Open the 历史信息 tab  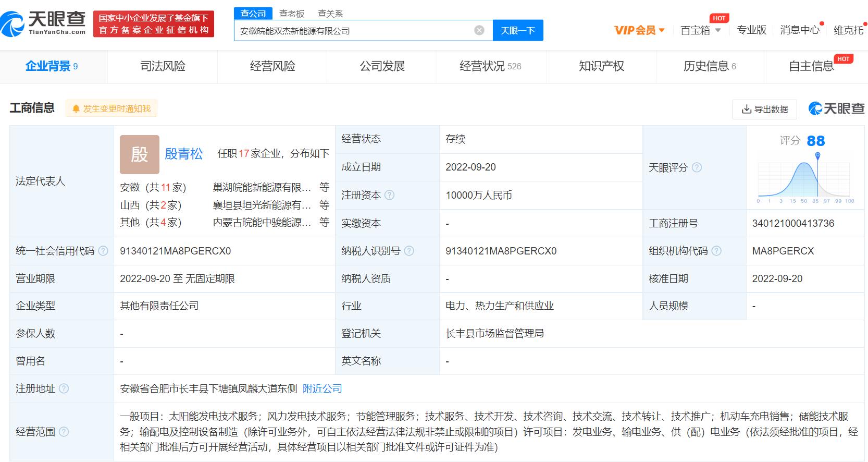(710, 66)
